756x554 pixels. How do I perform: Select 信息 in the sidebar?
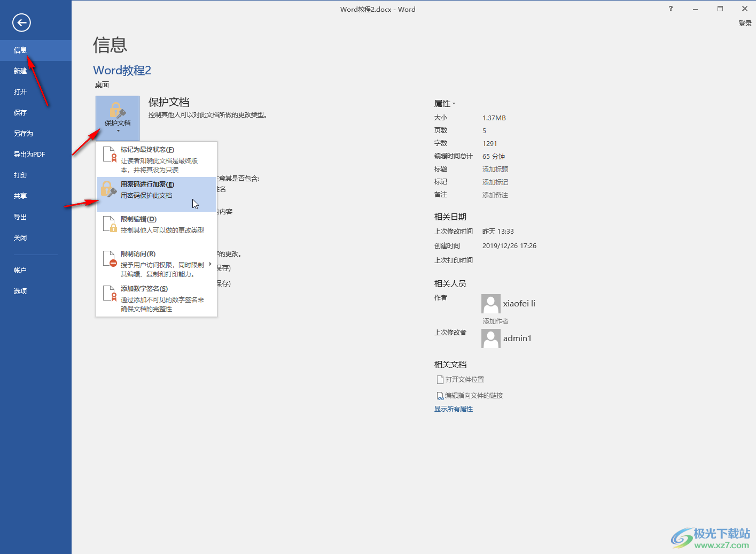[x=36, y=50]
